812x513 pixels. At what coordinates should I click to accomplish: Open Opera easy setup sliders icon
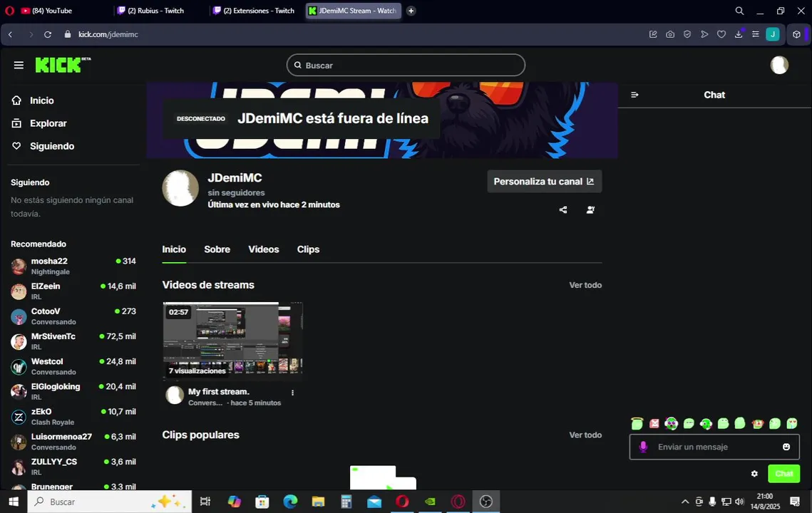756,34
